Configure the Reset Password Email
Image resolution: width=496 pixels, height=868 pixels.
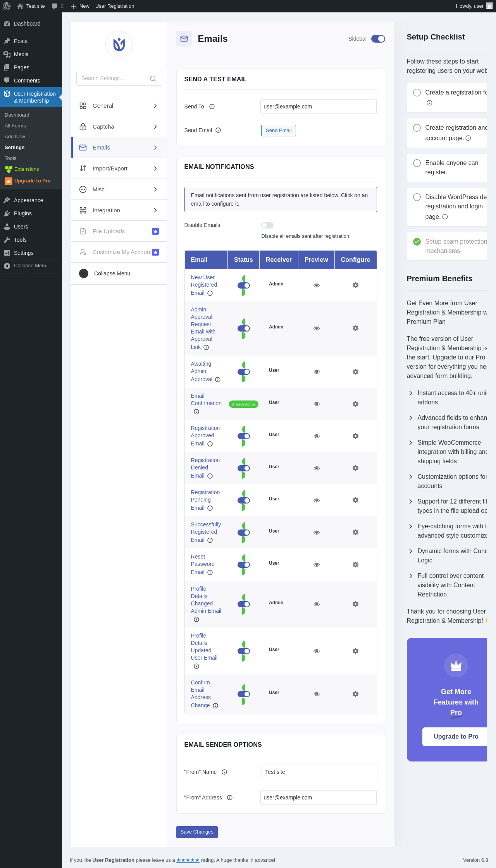[355, 565]
